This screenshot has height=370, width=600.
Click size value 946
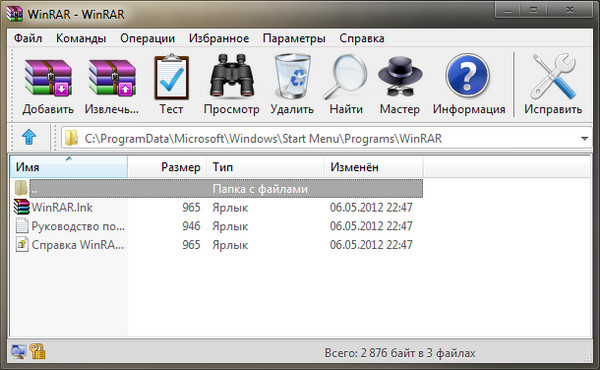click(x=191, y=226)
